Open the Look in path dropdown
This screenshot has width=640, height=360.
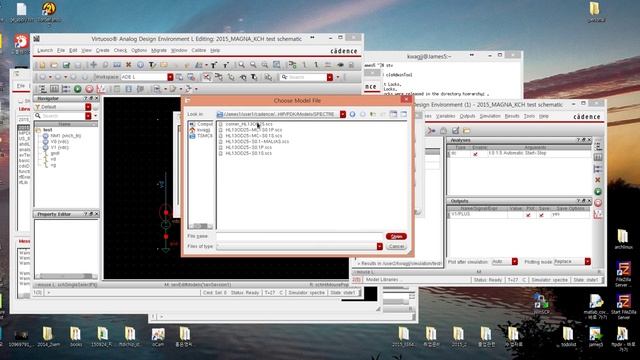click(343, 114)
